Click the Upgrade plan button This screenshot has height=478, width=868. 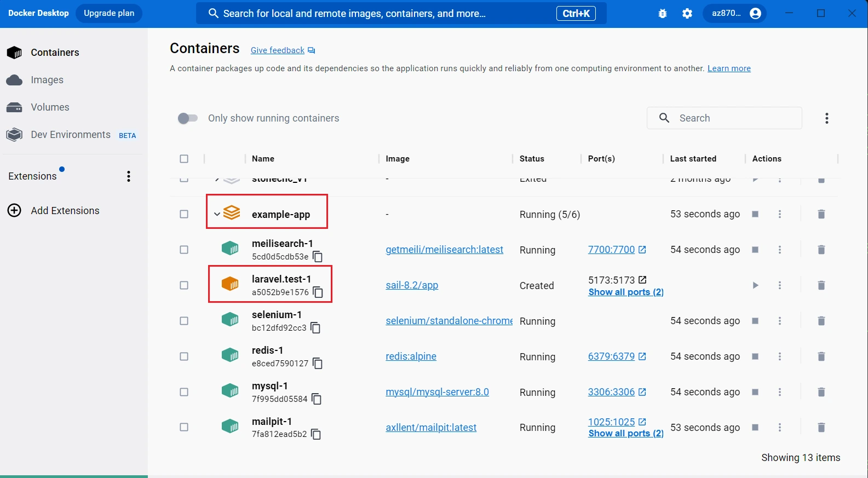point(109,13)
